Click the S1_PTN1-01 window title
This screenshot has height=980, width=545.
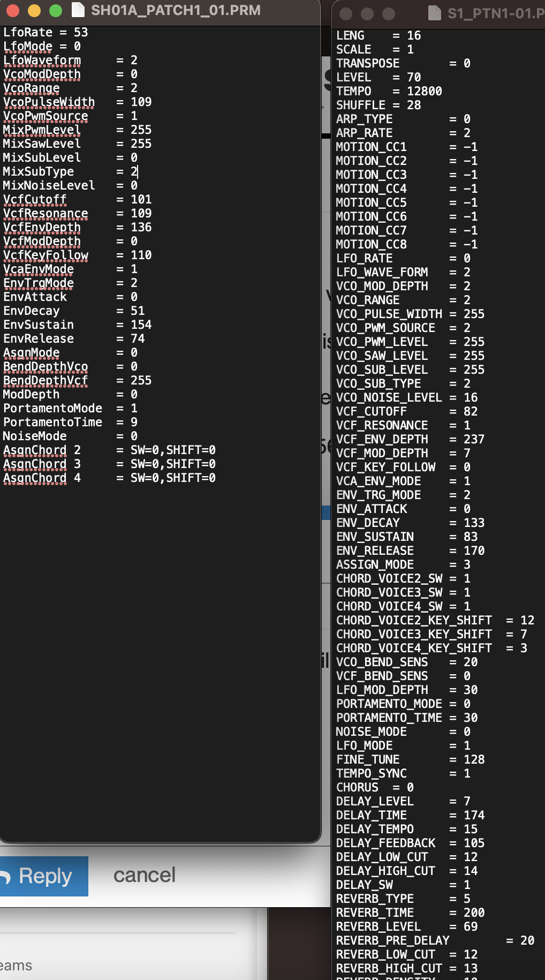(x=496, y=13)
